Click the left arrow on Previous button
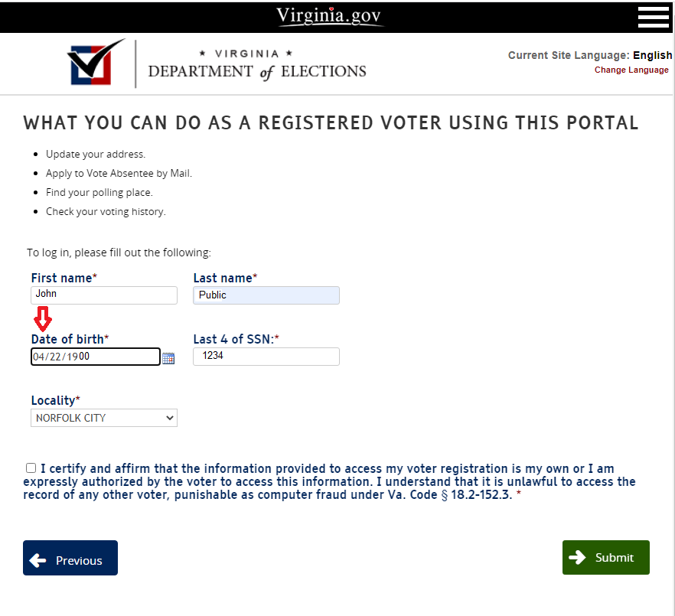675x616 pixels. [x=37, y=560]
